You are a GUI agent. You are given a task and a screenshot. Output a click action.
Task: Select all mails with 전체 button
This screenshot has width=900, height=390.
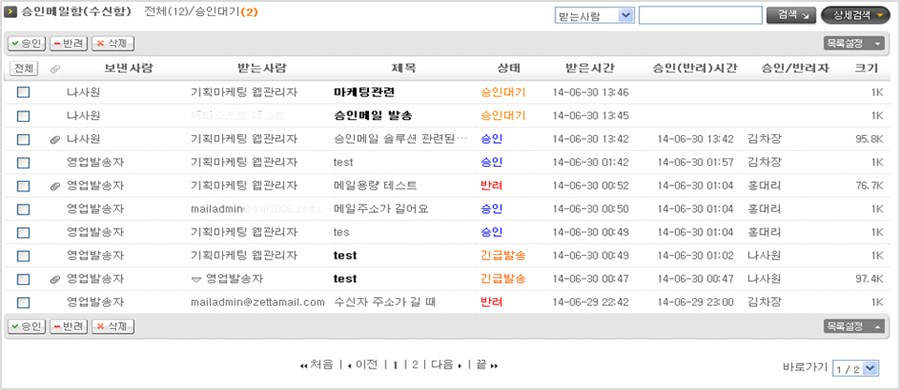click(x=24, y=69)
